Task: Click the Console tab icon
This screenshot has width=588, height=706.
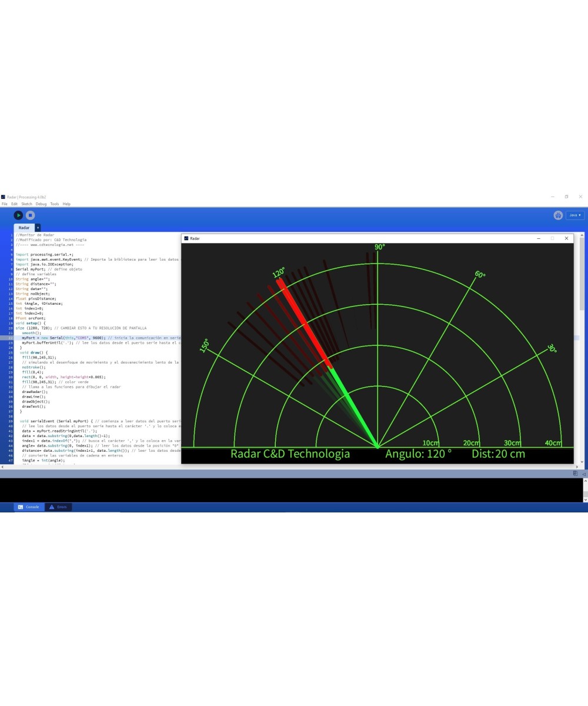Action: point(20,507)
